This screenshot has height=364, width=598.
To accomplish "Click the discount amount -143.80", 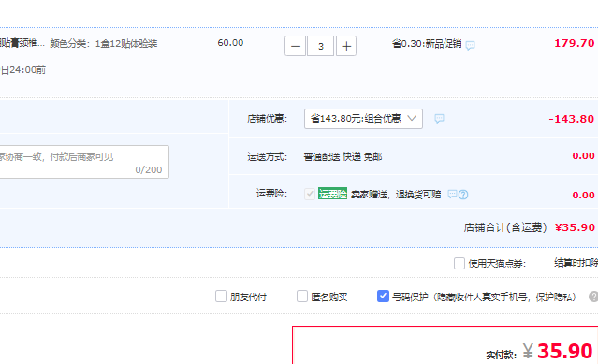I will [x=571, y=119].
